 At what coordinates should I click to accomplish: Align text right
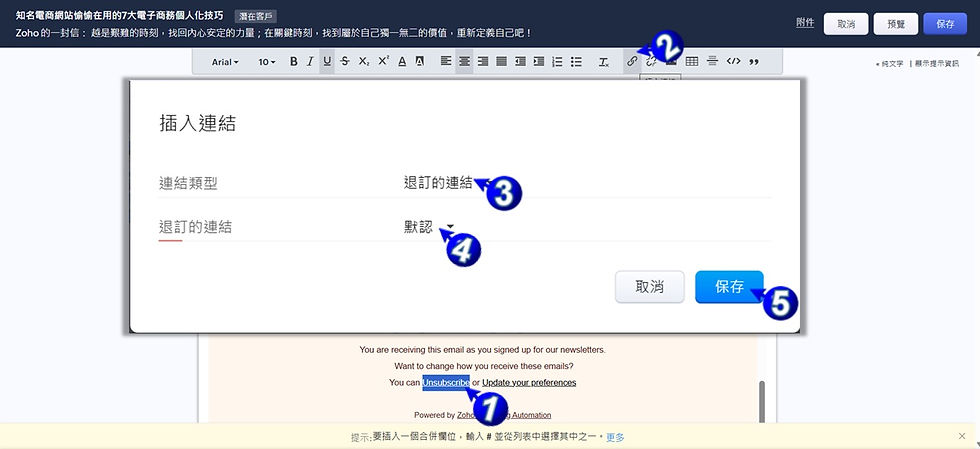482,62
